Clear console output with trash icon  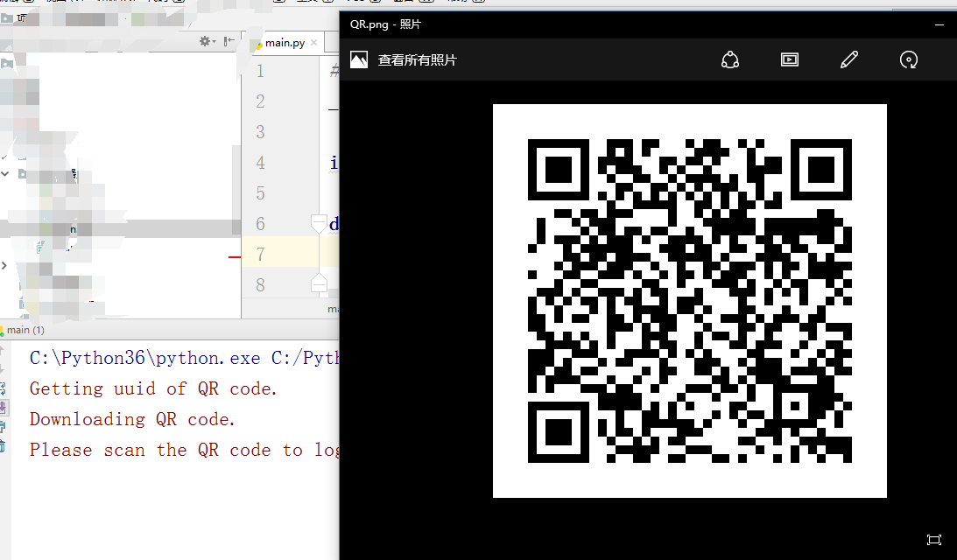click(3, 446)
